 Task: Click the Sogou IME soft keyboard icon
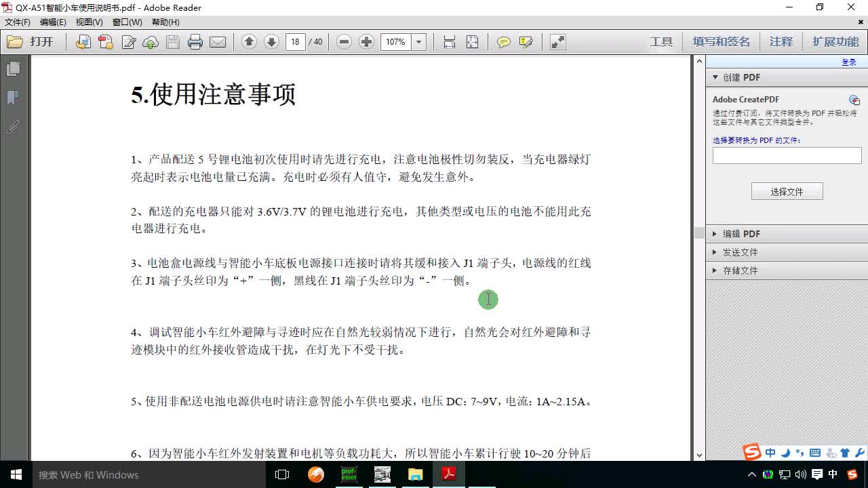(x=815, y=453)
